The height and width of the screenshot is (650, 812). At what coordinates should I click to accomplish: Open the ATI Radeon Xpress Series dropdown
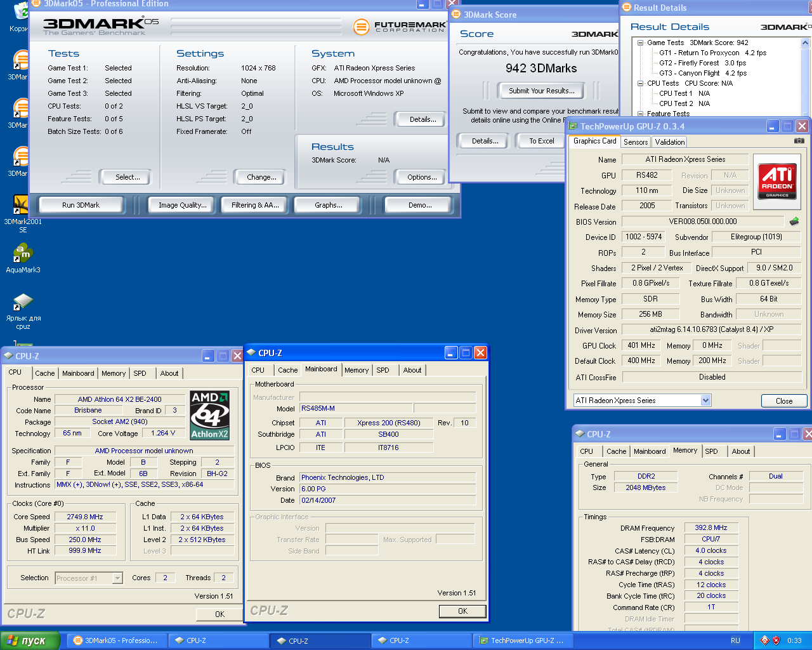[705, 400]
